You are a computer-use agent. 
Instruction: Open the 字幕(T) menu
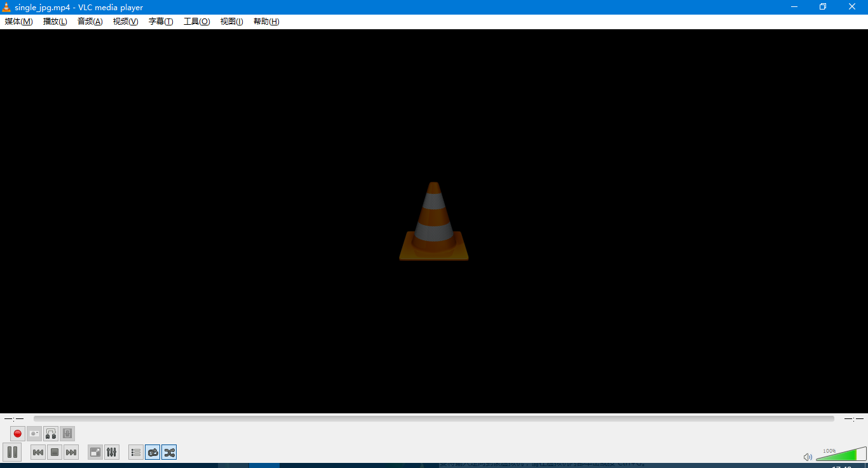click(161, 22)
